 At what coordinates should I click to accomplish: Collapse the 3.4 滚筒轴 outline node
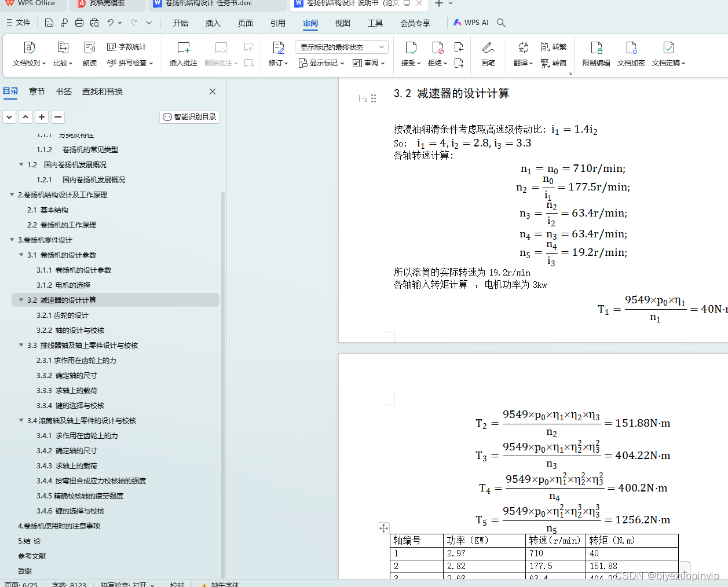coord(21,420)
